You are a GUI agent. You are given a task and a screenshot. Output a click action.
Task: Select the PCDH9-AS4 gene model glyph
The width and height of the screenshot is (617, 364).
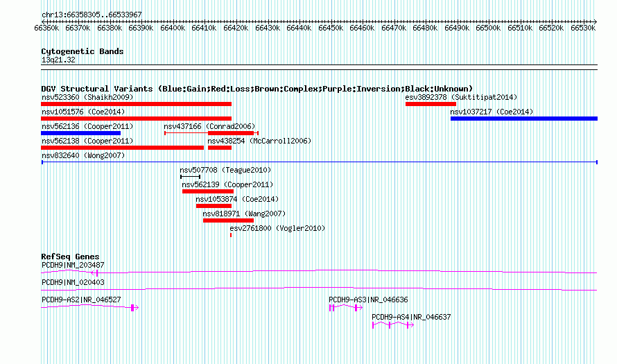point(393,325)
